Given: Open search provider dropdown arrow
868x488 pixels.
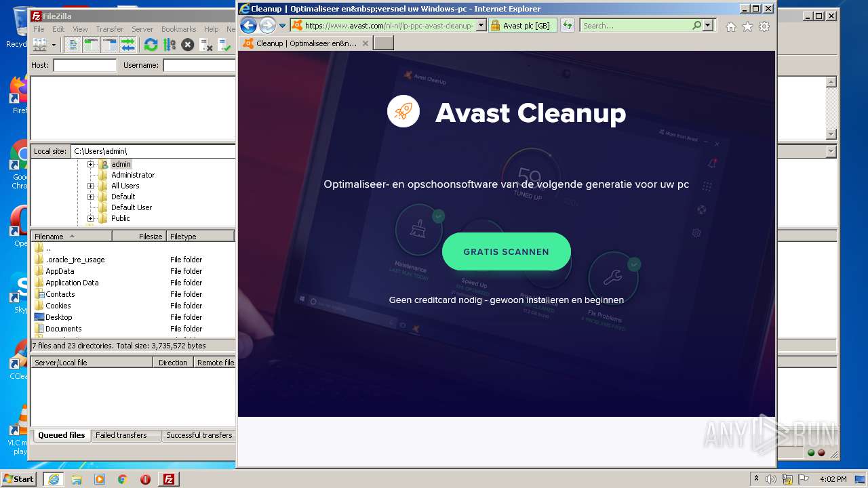Looking at the screenshot, I should (708, 26).
